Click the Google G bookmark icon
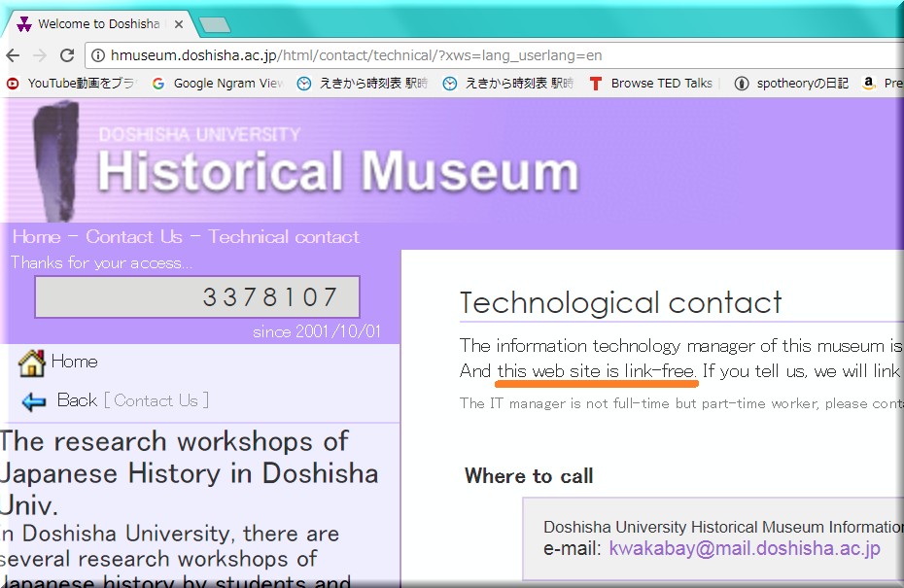904x588 pixels. (x=158, y=84)
